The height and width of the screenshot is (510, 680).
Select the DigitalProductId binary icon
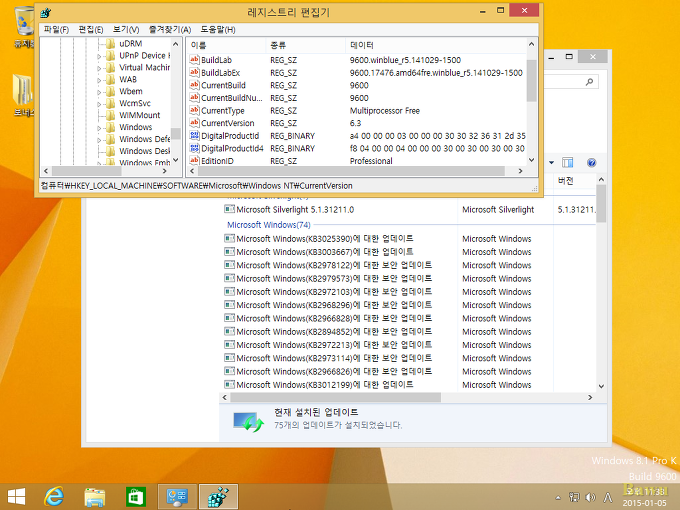pos(194,135)
